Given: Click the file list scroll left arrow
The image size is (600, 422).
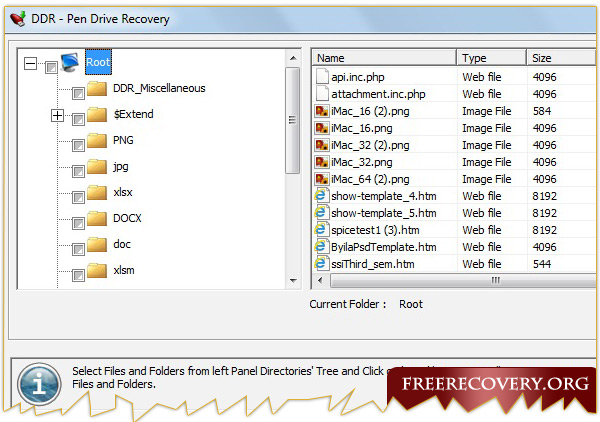Looking at the screenshot, I should [x=320, y=280].
